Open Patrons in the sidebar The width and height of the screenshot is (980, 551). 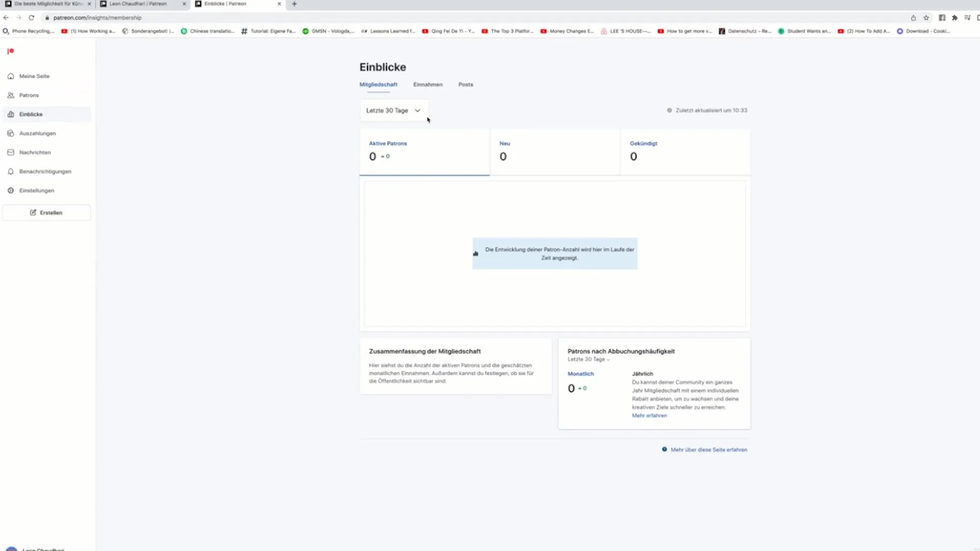[x=46, y=95]
